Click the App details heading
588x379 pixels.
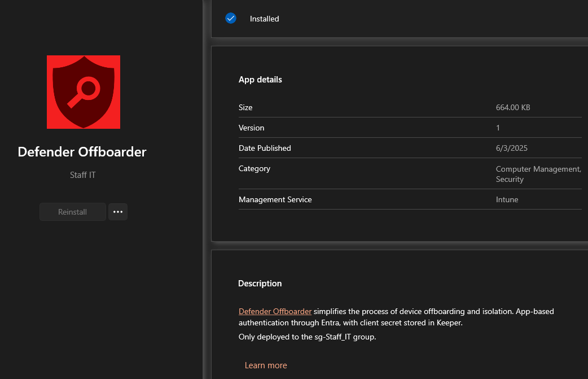tap(260, 80)
